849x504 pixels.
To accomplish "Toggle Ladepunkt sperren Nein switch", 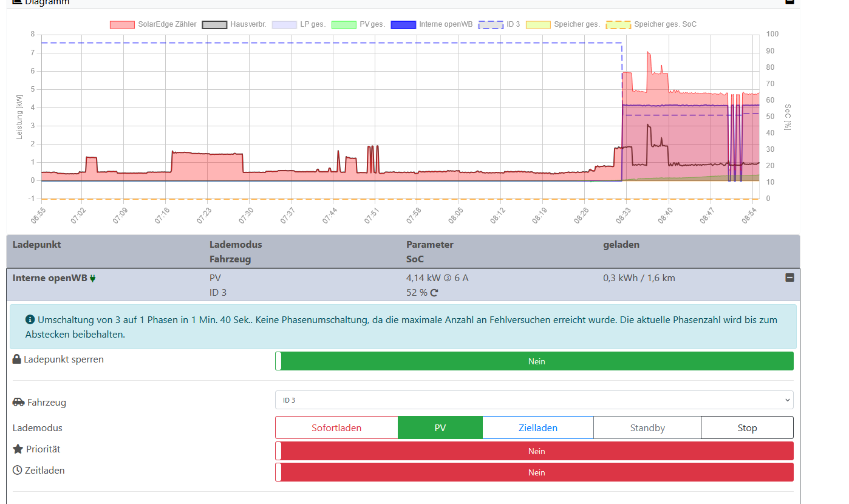I will coord(534,361).
